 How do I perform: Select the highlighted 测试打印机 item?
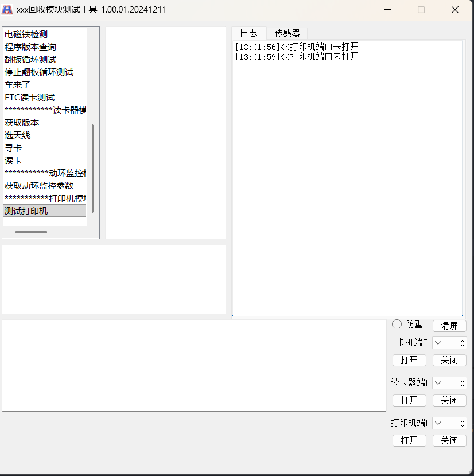click(45, 211)
